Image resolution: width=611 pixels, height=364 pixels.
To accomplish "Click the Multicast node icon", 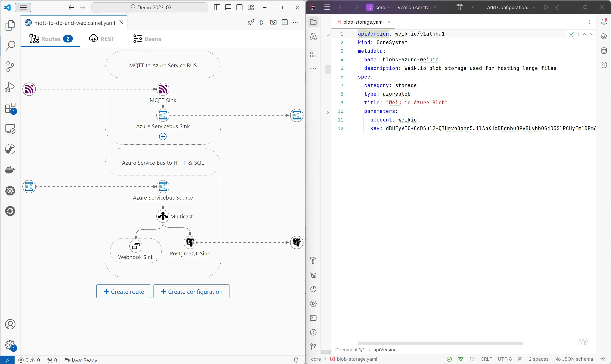I will point(163,216).
